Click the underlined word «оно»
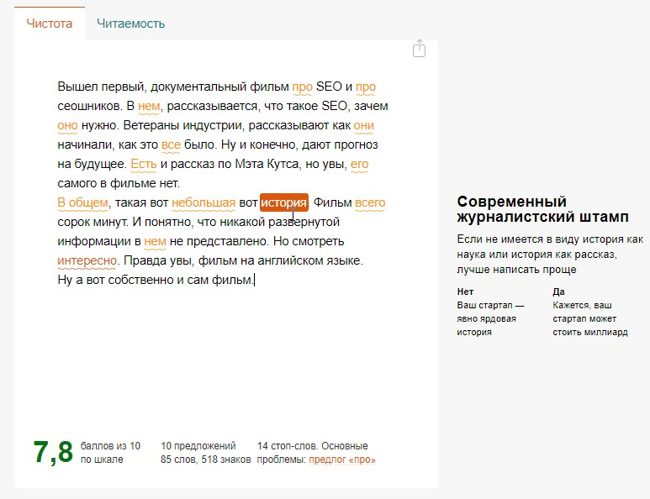 pyautogui.click(x=68, y=125)
